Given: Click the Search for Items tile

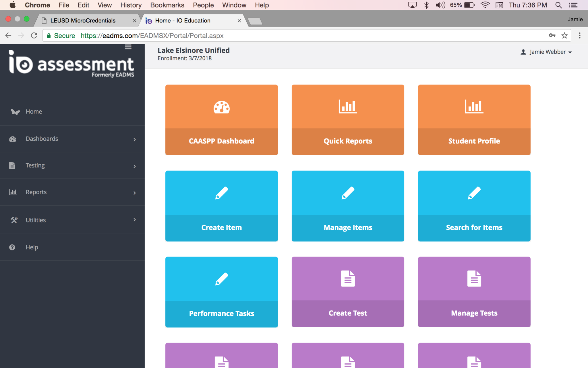Looking at the screenshot, I should (474, 206).
